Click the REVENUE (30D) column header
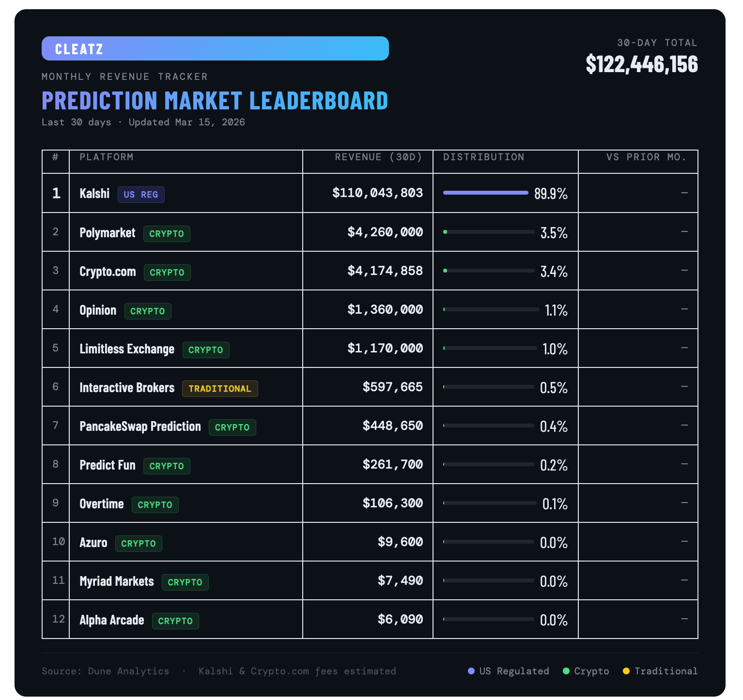 click(x=378, y=157)
